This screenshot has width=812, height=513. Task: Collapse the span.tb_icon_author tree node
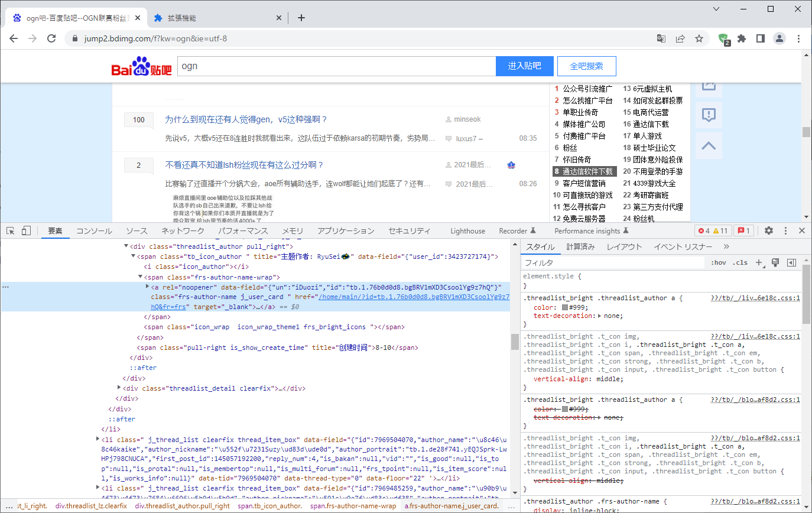(x=134, y=256)
